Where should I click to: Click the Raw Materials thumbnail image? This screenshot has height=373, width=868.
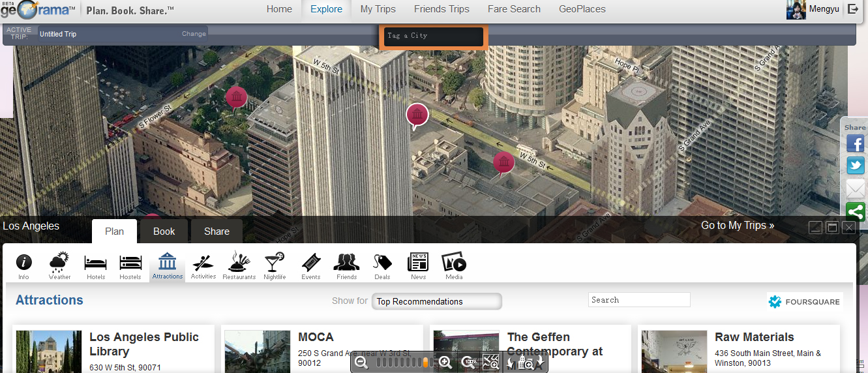click(x=674, y=351)
